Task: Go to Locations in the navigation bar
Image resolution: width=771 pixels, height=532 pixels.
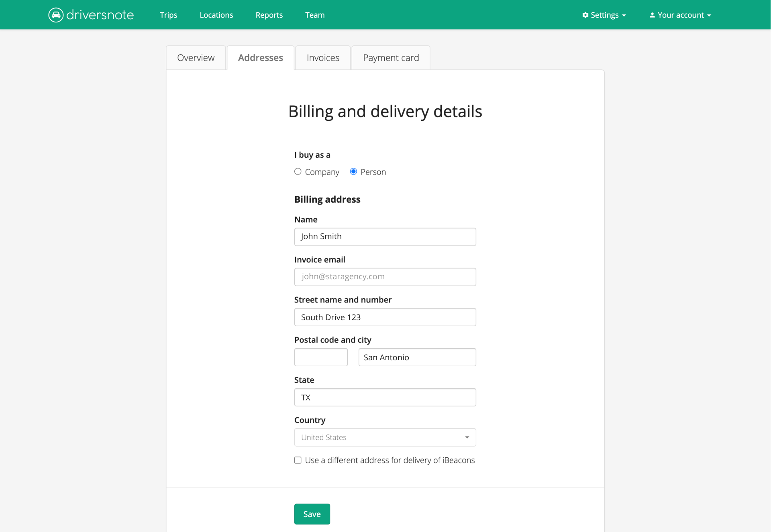Action: pyautogui.click(x=216, y=15)
